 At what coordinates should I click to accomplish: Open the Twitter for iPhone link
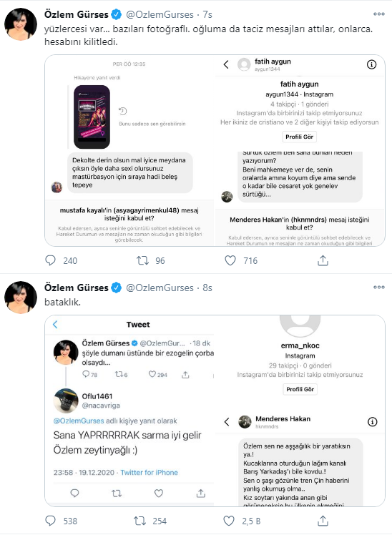pos(149,473)
